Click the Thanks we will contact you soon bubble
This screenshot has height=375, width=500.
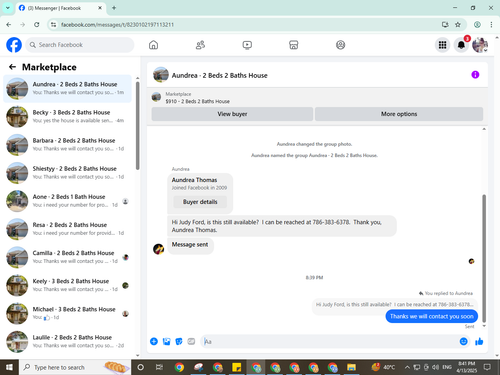432,316
